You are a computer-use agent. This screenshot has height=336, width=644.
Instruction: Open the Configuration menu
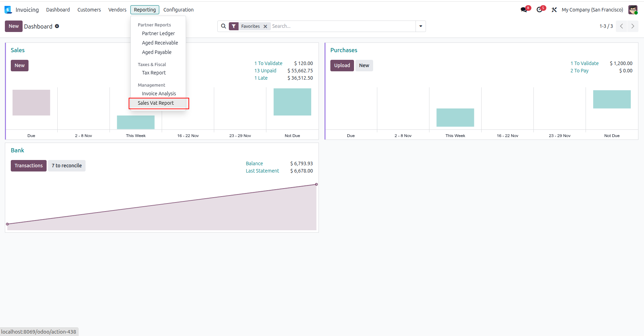pos(178,10)
